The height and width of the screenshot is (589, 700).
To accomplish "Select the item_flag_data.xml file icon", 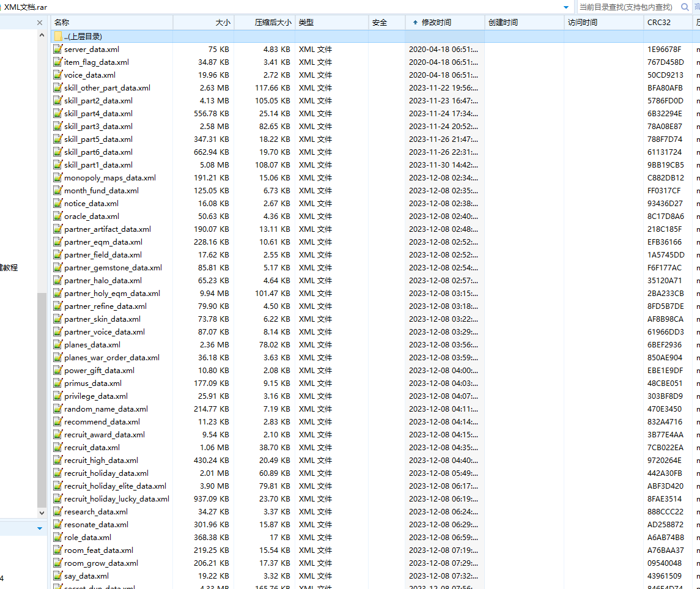I will 58,62.
